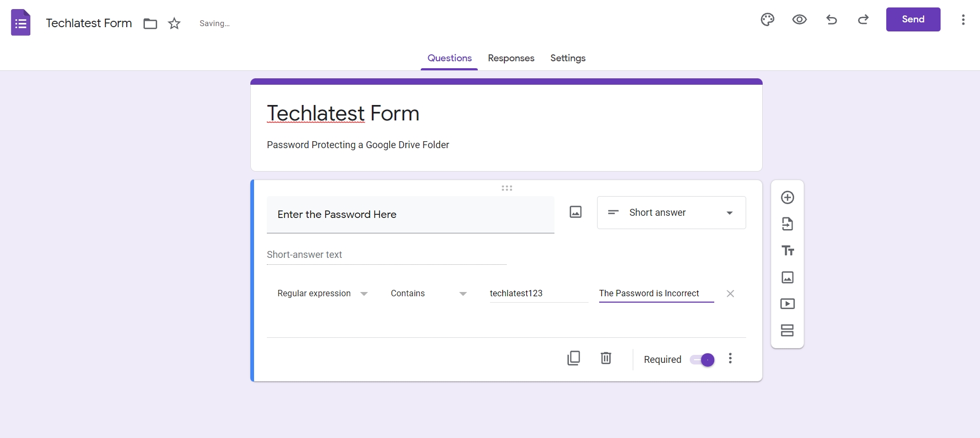Undo the last change
Image resolution: width=980 pixels, height=438 pixels.
[831, 20]
